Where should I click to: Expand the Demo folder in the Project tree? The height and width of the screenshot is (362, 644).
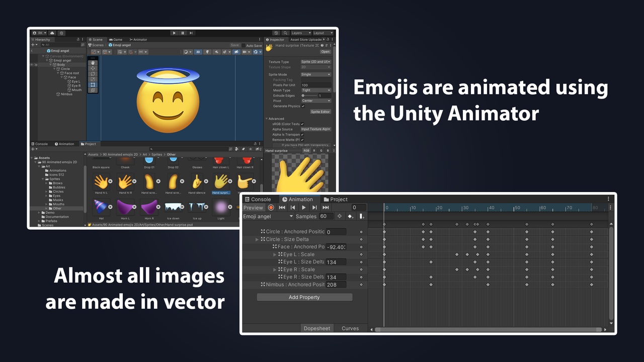(x=39, y=213)
